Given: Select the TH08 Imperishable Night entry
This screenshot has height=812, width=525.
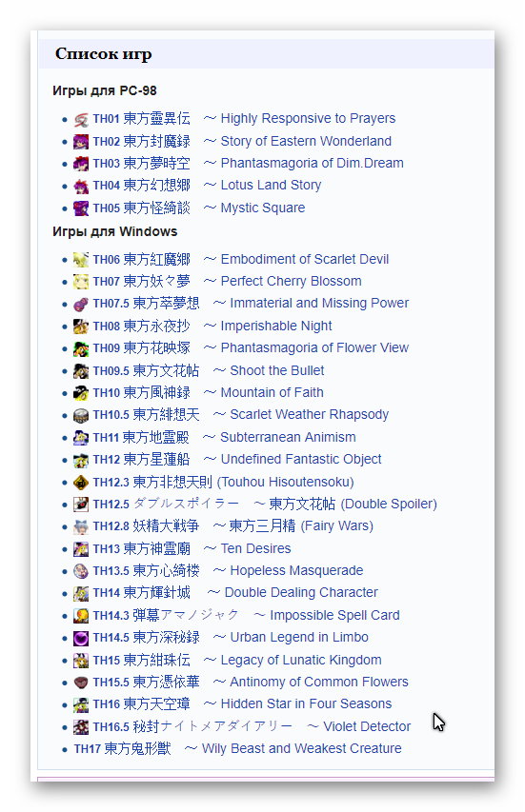Looking at the screenshot, I should (212, 326).
